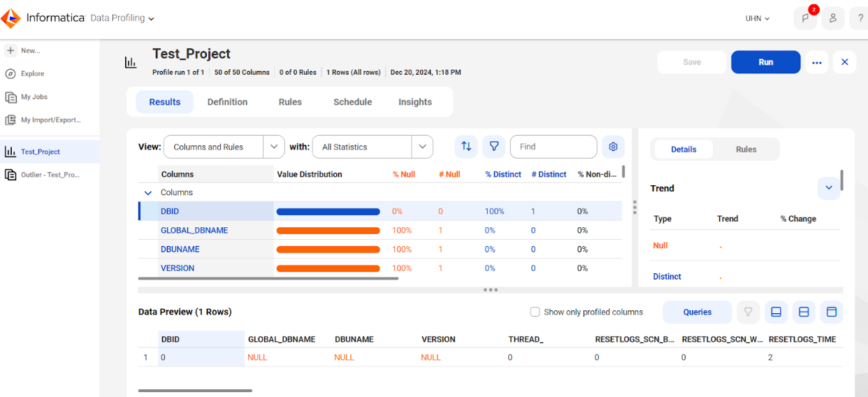868x397 pixels.
Task: Click the Value Distribution column header
Action: click(310, 175)
